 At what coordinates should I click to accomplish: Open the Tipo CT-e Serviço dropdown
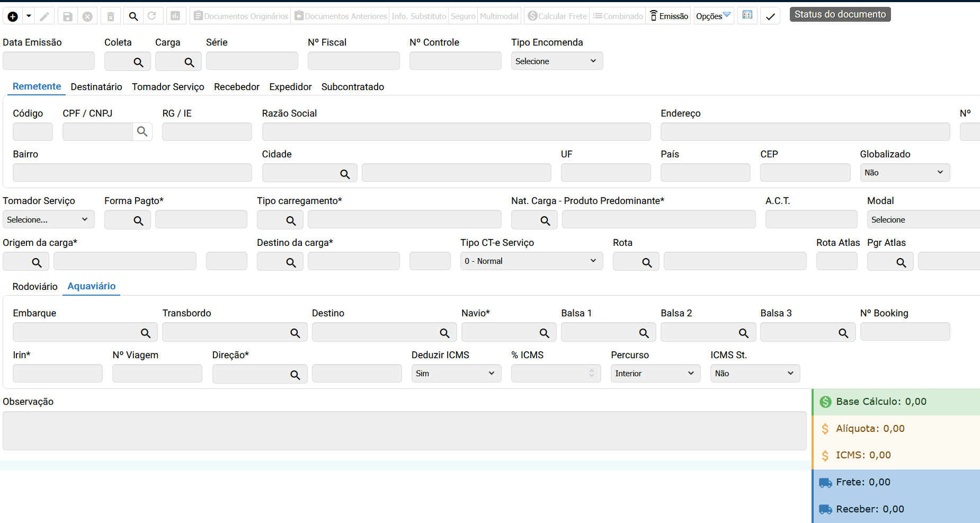coord(531,261)
